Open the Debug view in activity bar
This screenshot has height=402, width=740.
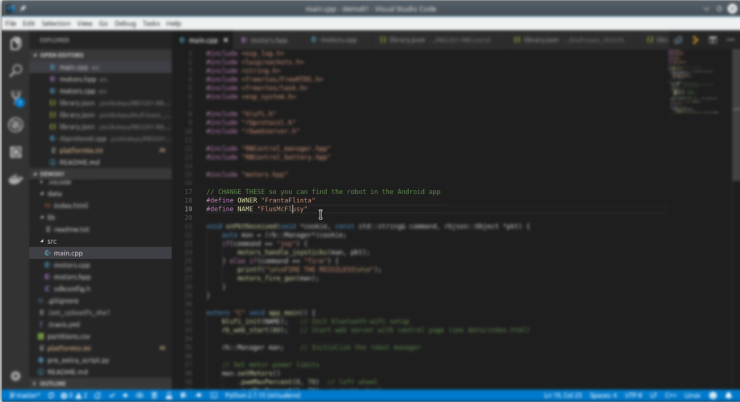click(15, 125)
